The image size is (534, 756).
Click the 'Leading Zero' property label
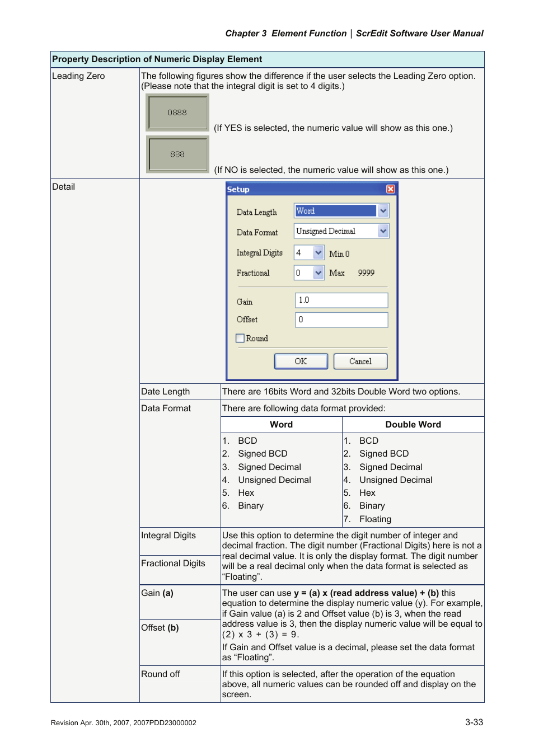(78, 76)
